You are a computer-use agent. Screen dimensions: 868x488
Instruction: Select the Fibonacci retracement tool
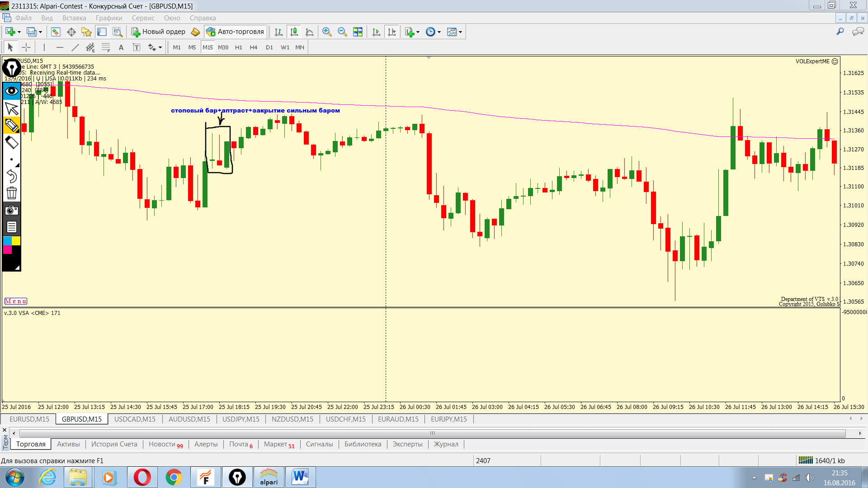(x=106, y=47)
